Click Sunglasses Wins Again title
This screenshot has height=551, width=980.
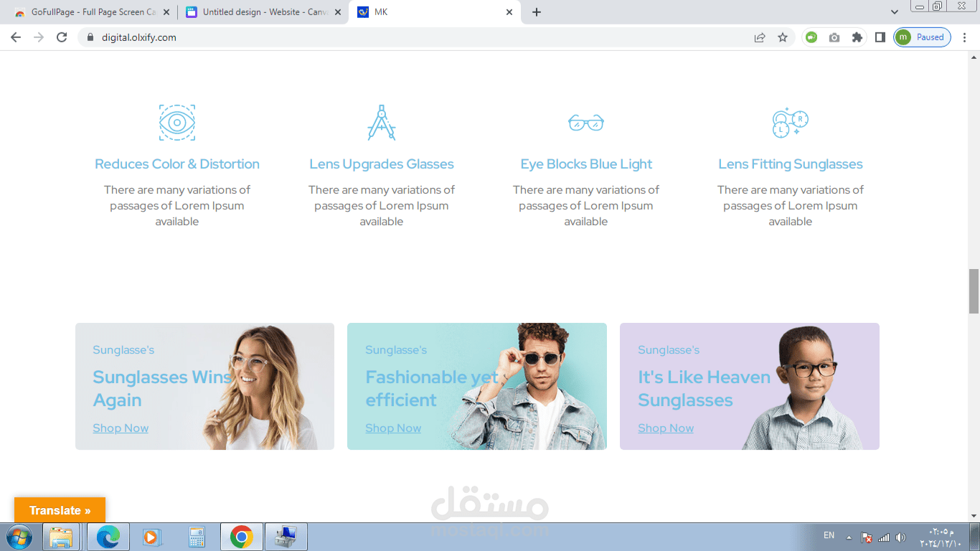coord(162,389)
